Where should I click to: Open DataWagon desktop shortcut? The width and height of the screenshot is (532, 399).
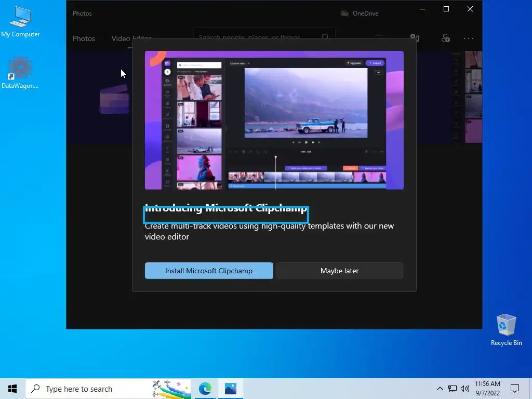20,73
